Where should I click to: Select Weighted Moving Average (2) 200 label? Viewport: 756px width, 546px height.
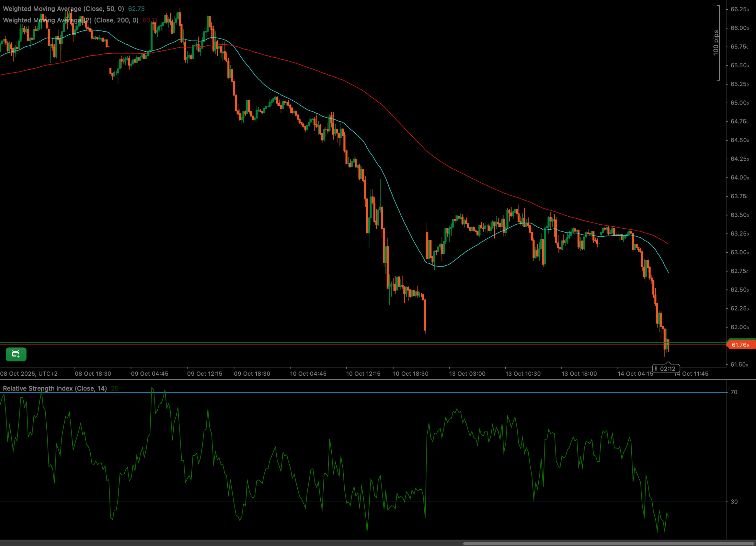(71, 20)
